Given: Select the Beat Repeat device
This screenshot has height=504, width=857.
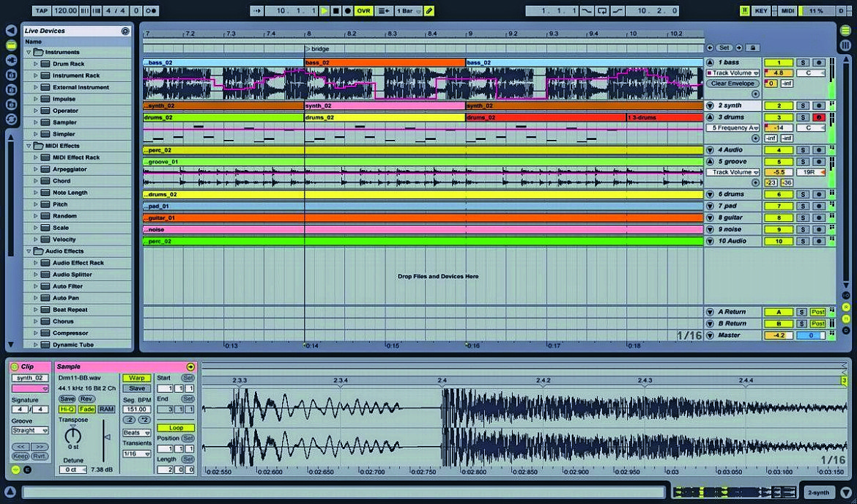Looking at the screenshot, I should pyautogui.click(x=70, y=310).
